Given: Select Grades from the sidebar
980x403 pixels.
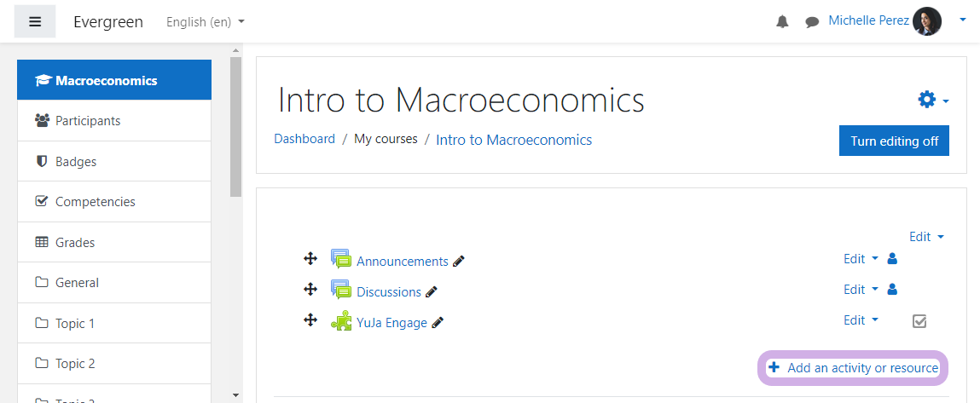Looking at the screenshot, I should 114,243.
